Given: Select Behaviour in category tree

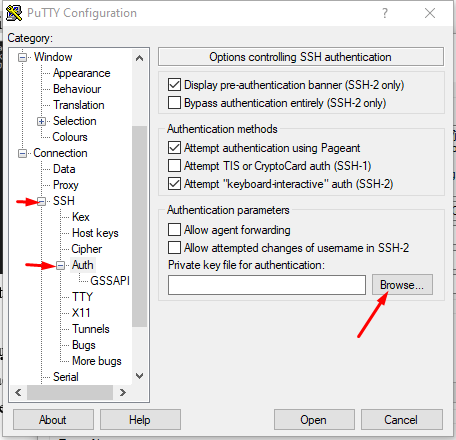Looking at the screenshot, I should (x=77, y=89).
